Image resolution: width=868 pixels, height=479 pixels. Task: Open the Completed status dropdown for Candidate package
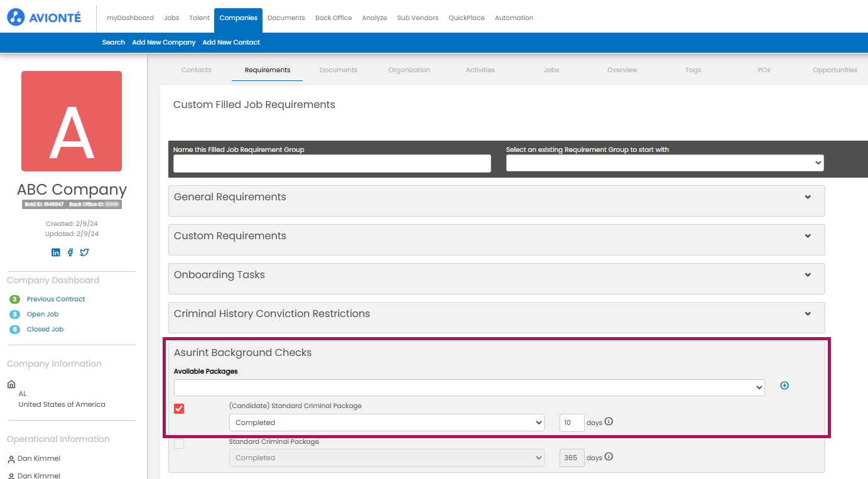pyautogui.click(x=386, y=422)
